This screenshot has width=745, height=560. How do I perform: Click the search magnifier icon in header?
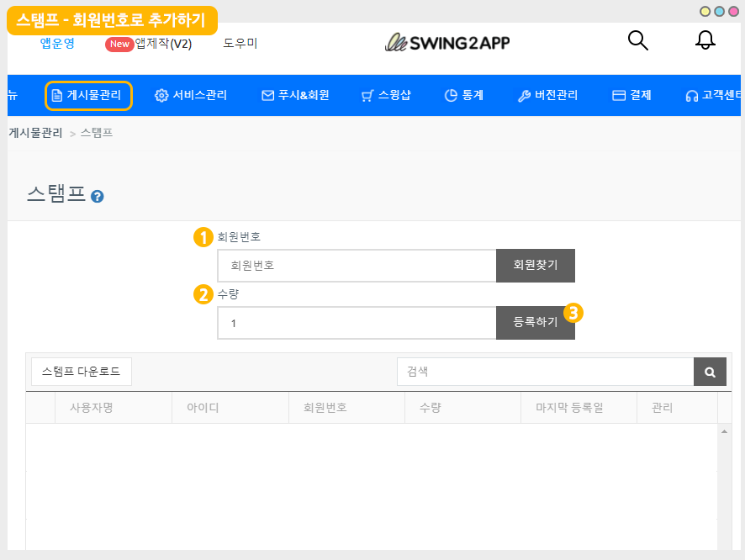point(638,40)
